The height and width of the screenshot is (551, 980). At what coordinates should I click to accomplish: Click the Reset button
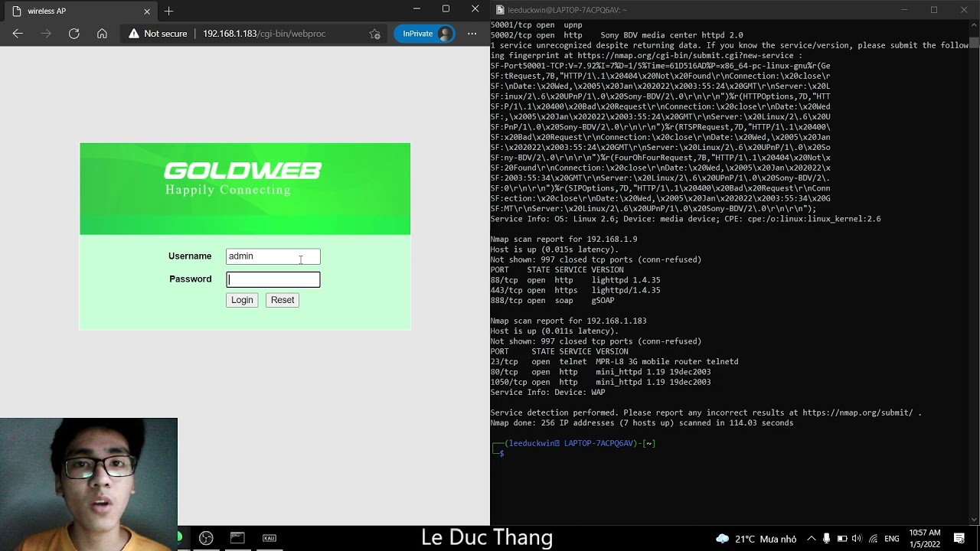(283, 300)
